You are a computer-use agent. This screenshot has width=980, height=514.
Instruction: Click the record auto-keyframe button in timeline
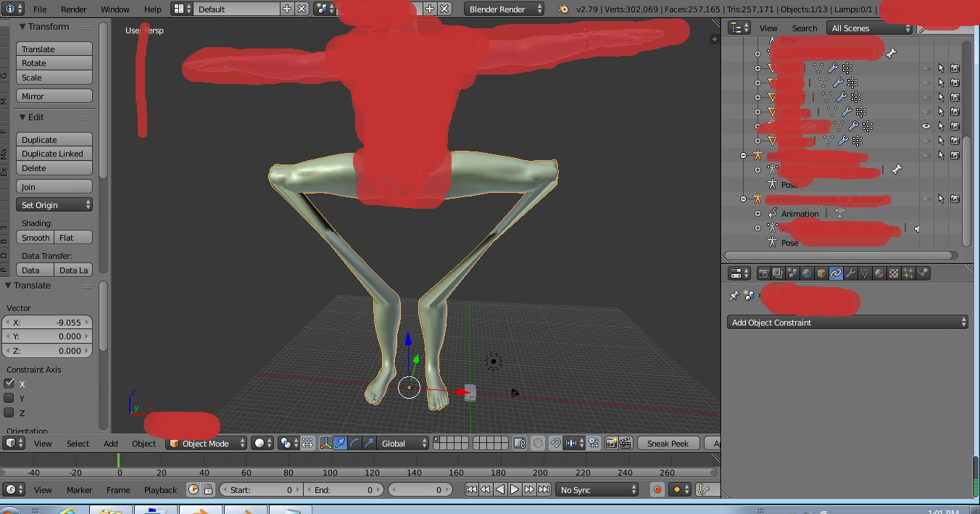657,490
